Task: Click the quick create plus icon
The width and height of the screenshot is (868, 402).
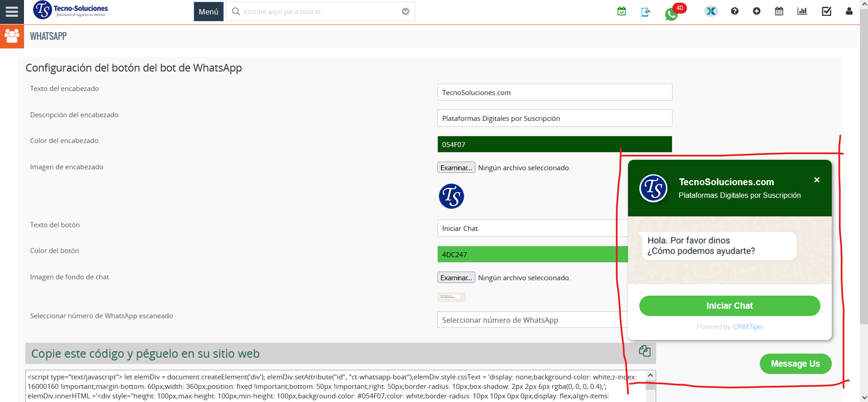Action: point(757,11)
